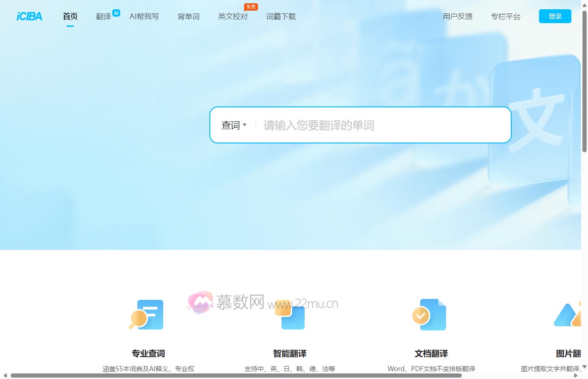Open the 首页 tab
The width and height of the screenshot is (588, 379).
tap(70, 17)
